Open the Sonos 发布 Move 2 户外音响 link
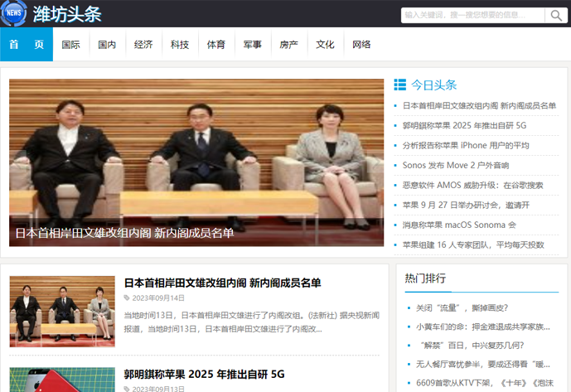 455,166
